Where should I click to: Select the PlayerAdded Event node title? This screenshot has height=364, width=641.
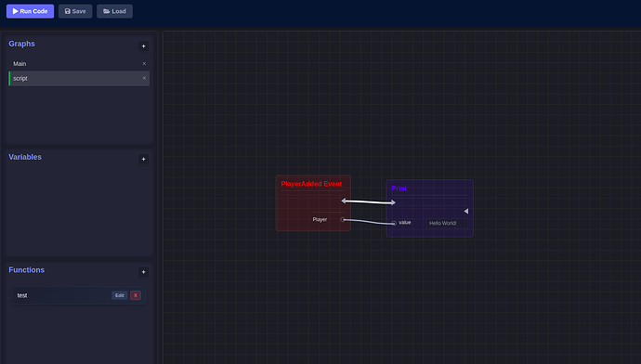pos(311,184)
